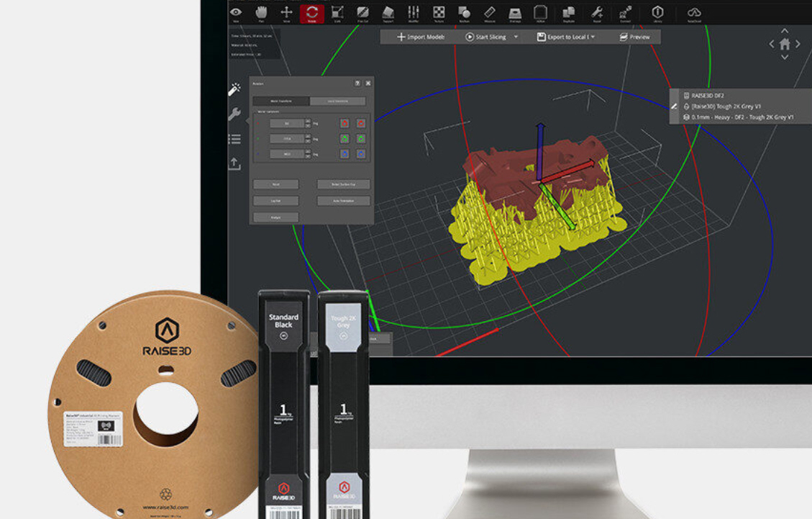Edit print settings with pencil icon
Viewport: 812px width, 519px height.
click(x=675, y=106)
